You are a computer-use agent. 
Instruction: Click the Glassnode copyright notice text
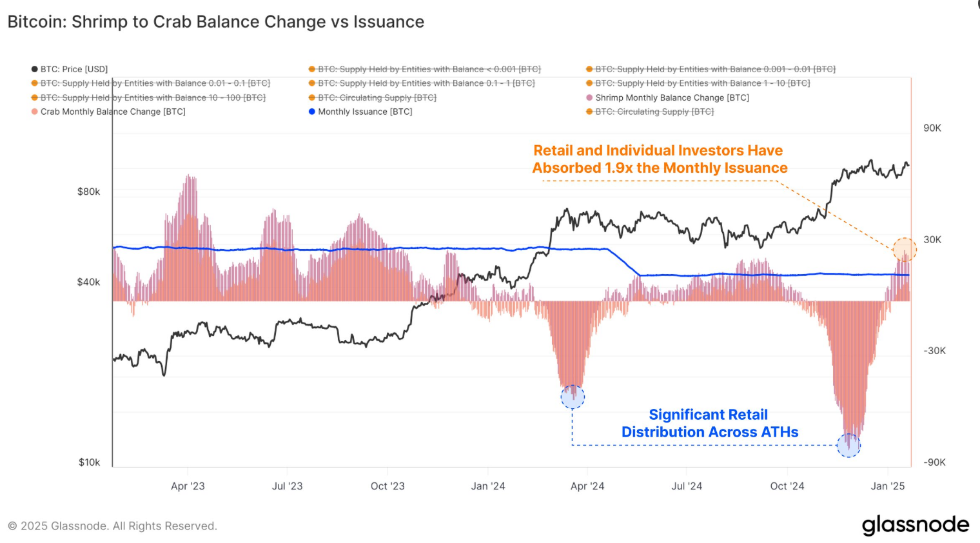click(112, 526)
